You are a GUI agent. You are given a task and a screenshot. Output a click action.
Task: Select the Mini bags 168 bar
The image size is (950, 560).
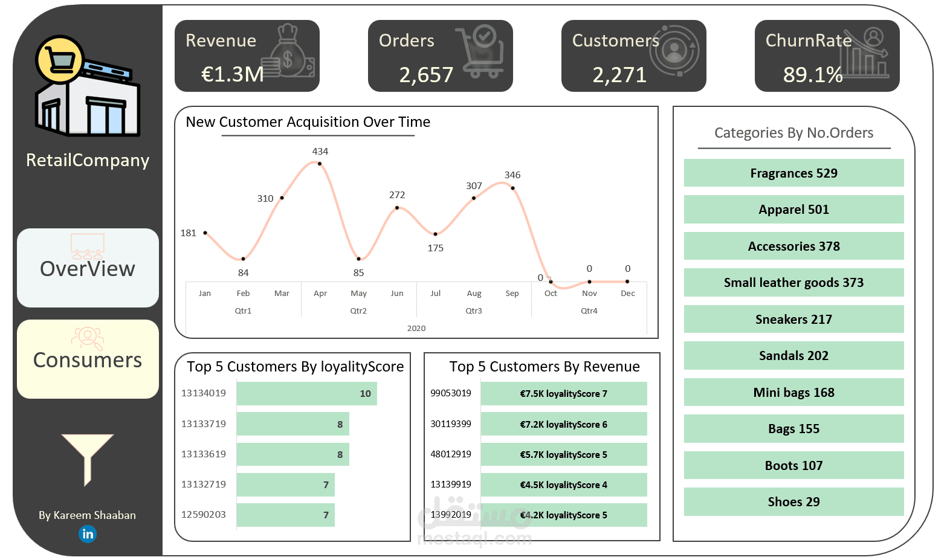pyautogui.click(x=793, y=392)
